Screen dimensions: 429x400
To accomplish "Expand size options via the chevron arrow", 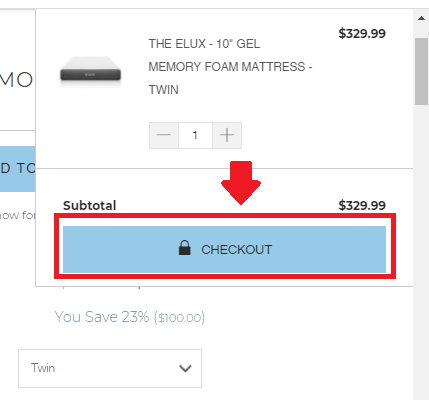I will 185,368.
